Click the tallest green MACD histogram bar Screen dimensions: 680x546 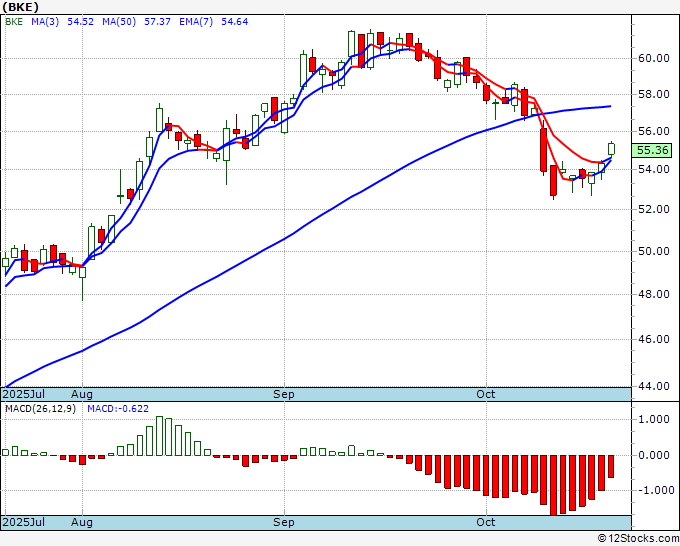click(x=160, y=436)
